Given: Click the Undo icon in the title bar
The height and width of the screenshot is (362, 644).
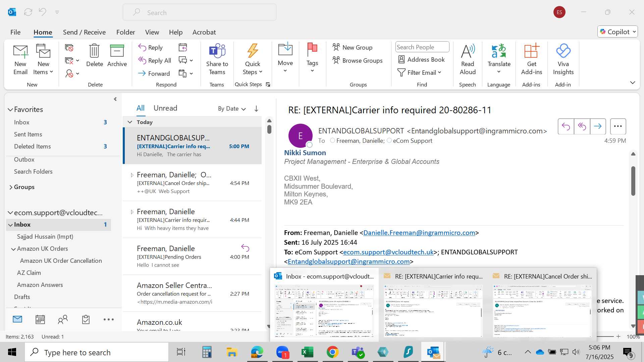Looking at the screenshot, I should pyautogui.click(x=42, y=12).
